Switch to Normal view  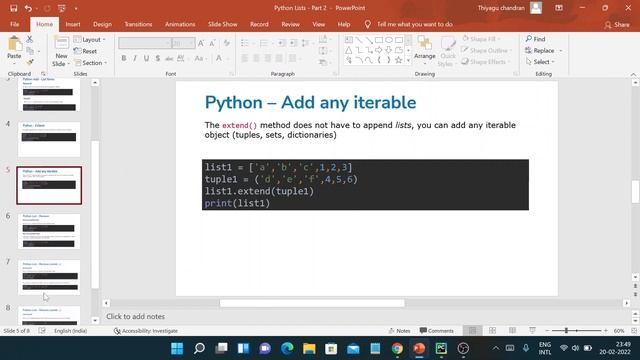pos(472,331)
